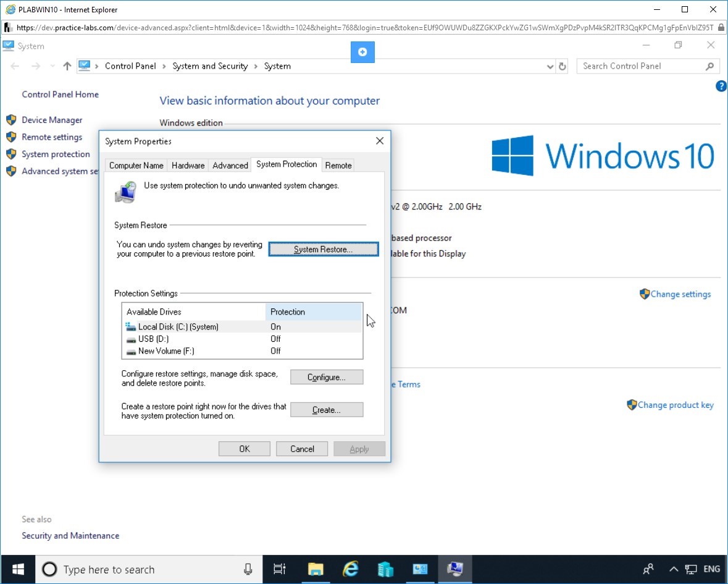
Task: Cancel the System Properties dialog
Action: [302, 449]
